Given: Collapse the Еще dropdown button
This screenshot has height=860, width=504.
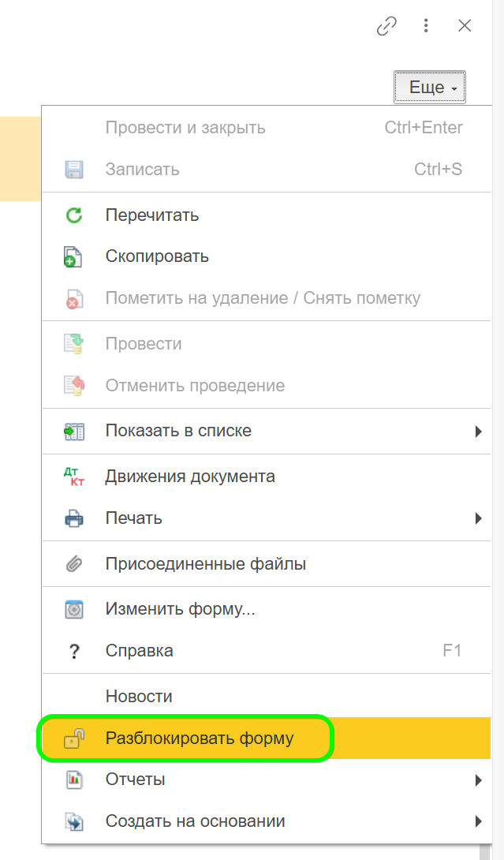Looking at the screenshot, I should click(430, 88).
